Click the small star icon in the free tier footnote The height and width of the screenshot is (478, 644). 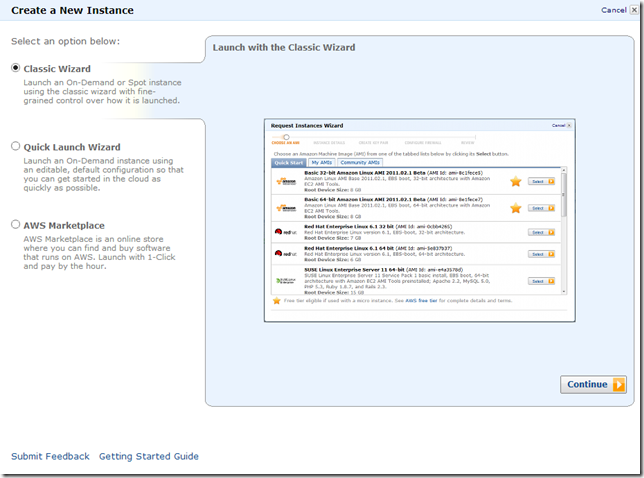click(x=277, y=300)
